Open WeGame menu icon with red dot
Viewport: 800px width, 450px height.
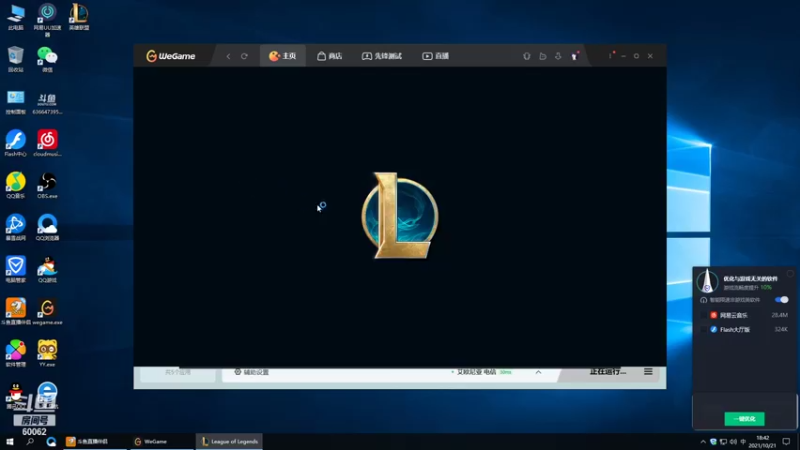611,55
